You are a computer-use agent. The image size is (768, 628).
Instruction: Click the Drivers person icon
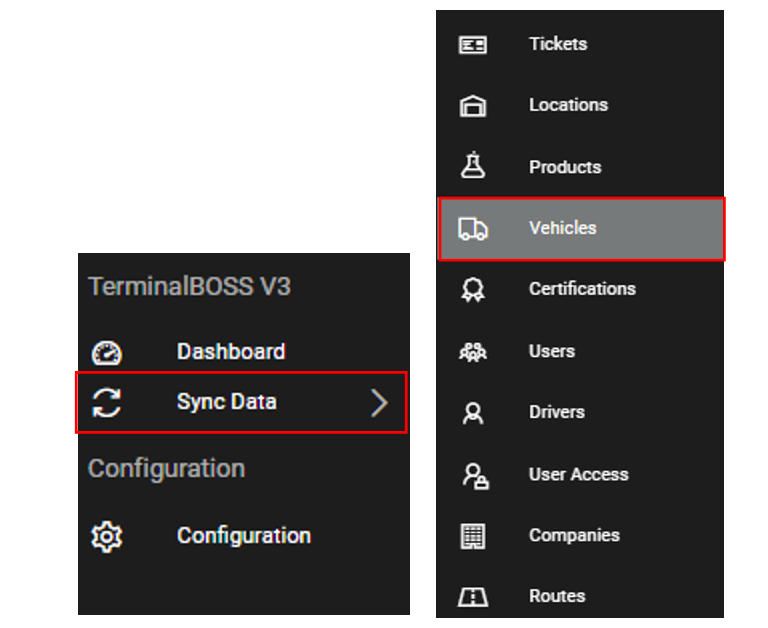pyautogui.click(x=473, y=413)
